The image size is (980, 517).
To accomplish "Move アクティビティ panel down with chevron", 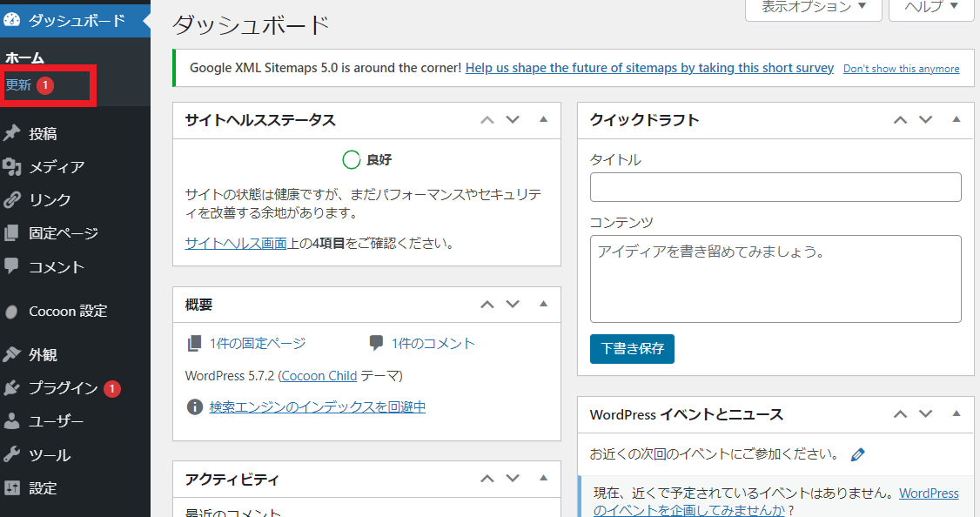I will (513, 478).
